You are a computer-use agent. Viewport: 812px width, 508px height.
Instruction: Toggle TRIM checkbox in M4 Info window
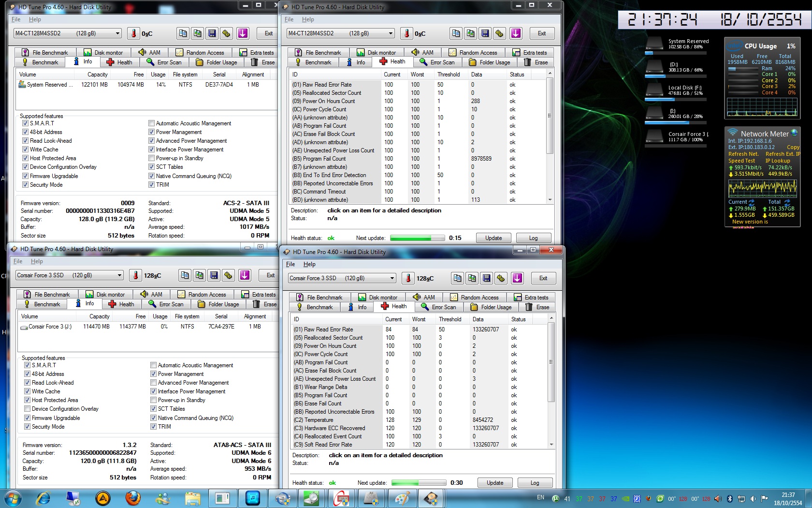point(152,185)
